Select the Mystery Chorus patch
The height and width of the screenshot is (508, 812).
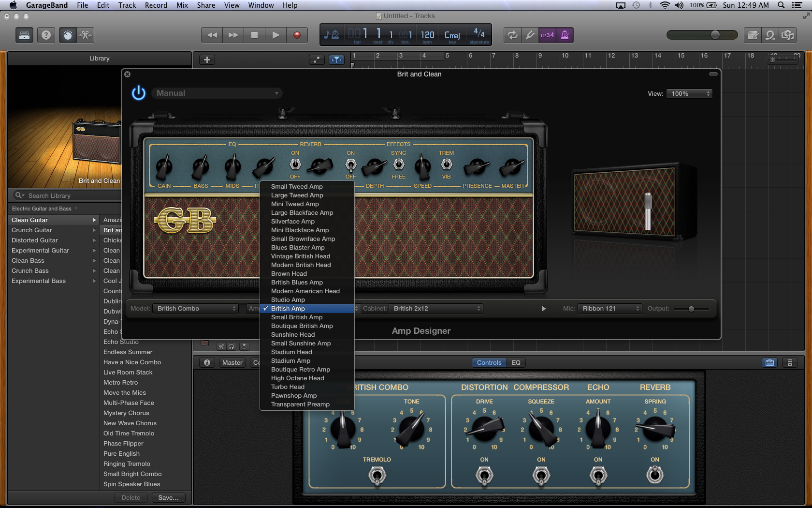(x=126, y=413)
